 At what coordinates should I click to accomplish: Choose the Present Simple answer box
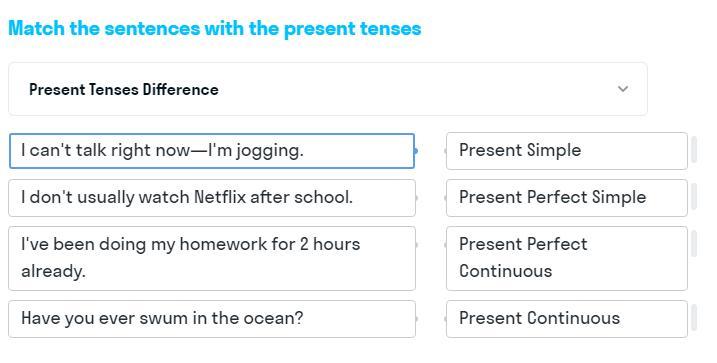(x=567, y=151)
